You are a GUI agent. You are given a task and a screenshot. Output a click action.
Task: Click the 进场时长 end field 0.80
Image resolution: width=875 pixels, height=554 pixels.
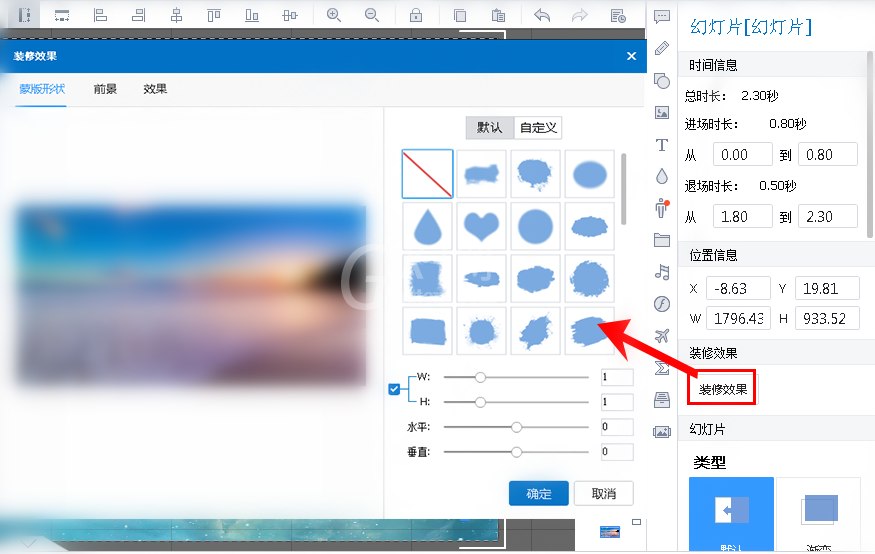click(828, 155)
